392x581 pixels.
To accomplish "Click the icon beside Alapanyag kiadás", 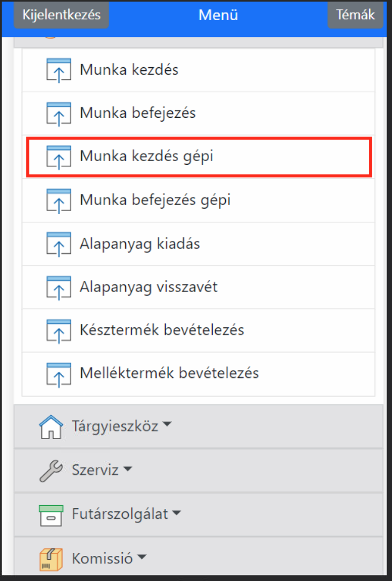I will click(59, 244).
